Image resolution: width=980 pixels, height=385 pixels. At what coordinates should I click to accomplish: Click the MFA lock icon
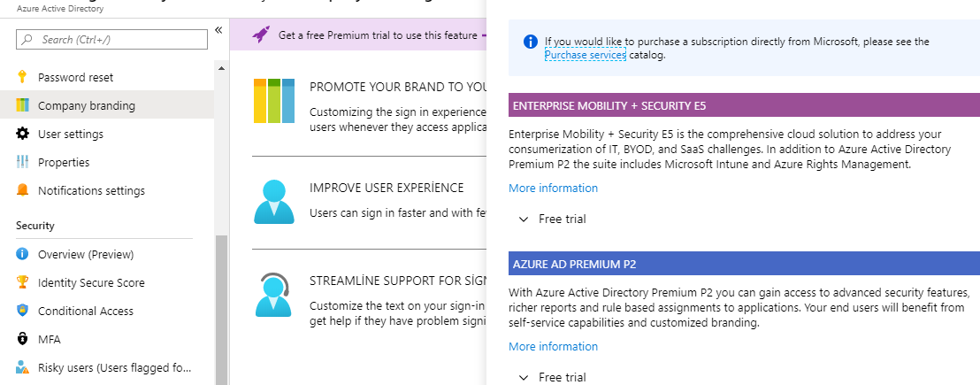22,339
